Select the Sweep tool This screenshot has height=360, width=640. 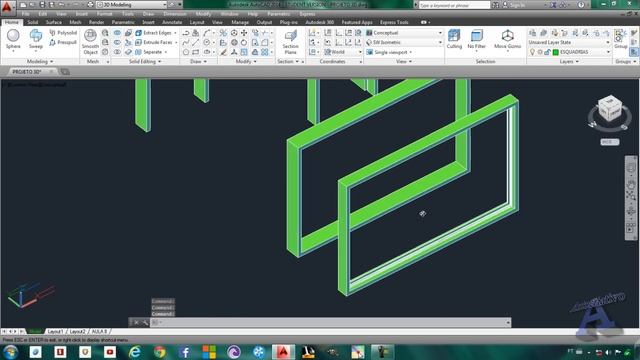[x=36, y=39]
